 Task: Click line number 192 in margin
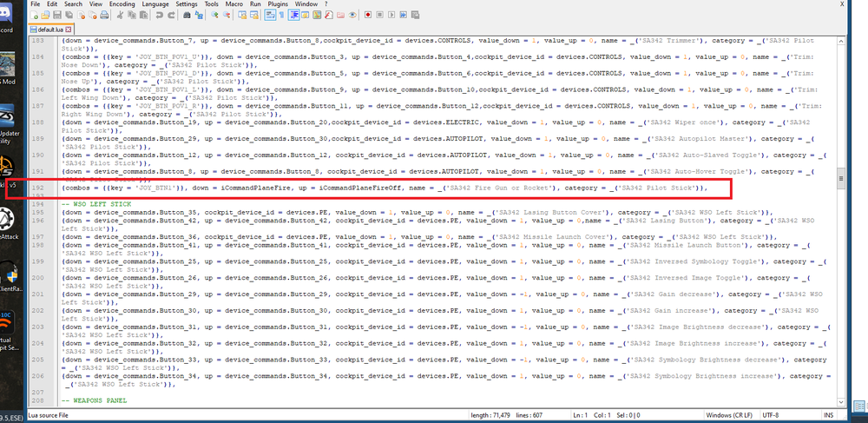37,188
